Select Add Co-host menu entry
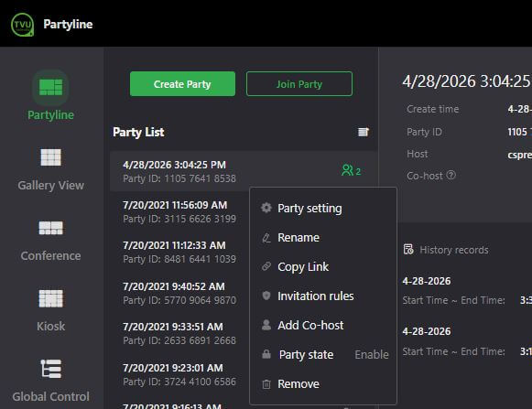Viewport: 532px width, 409px height. click(x=323, y=325)
